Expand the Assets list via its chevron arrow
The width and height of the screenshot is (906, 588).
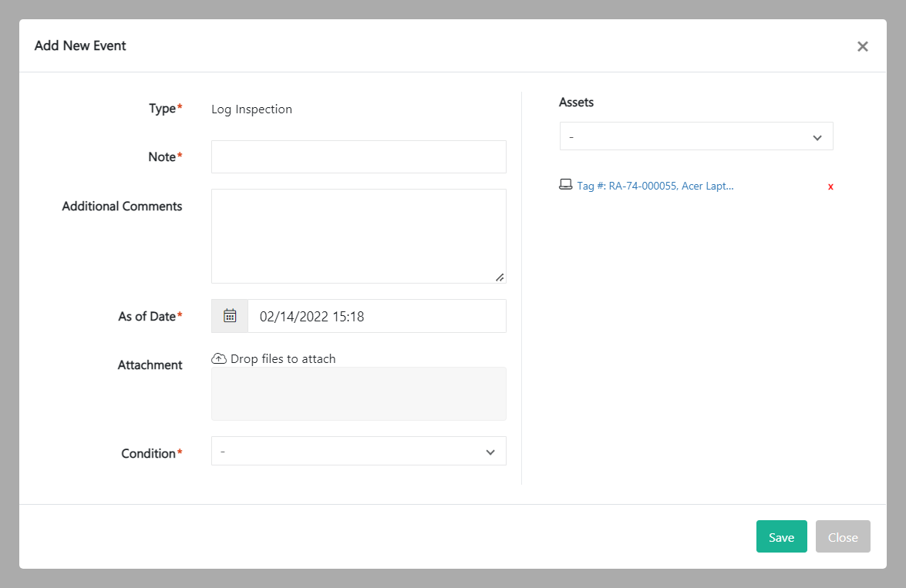(x=817, y=136)
